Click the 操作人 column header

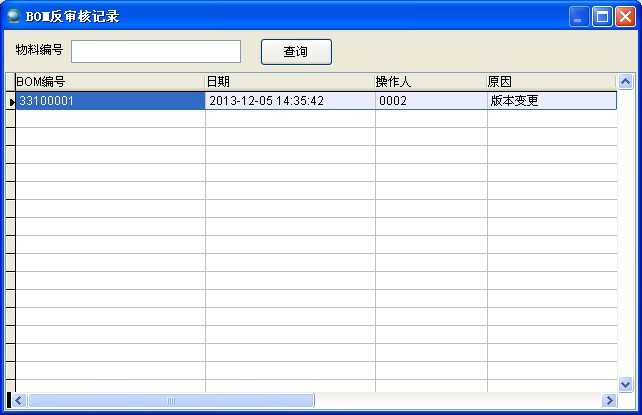tap(430, 81)
